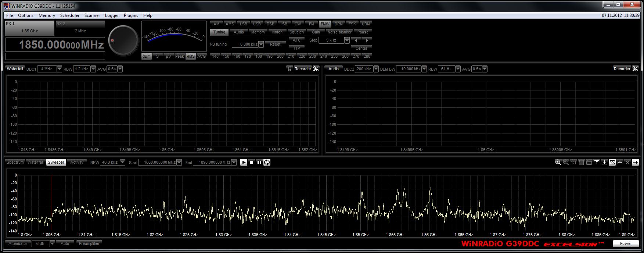
Task: Open the Plugins menu
Action: 131,15
